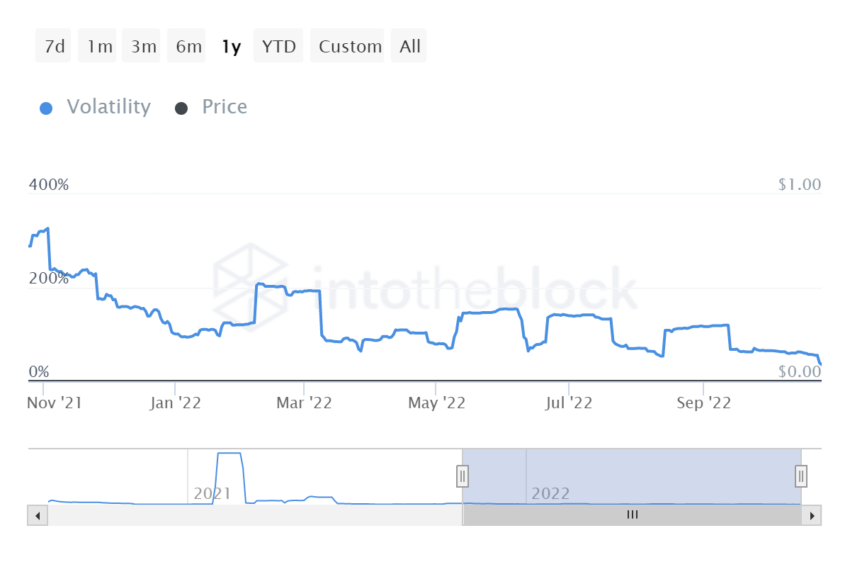Click the left navigator range handle
The width and height of the screenshot is (850, 567).
462,476
